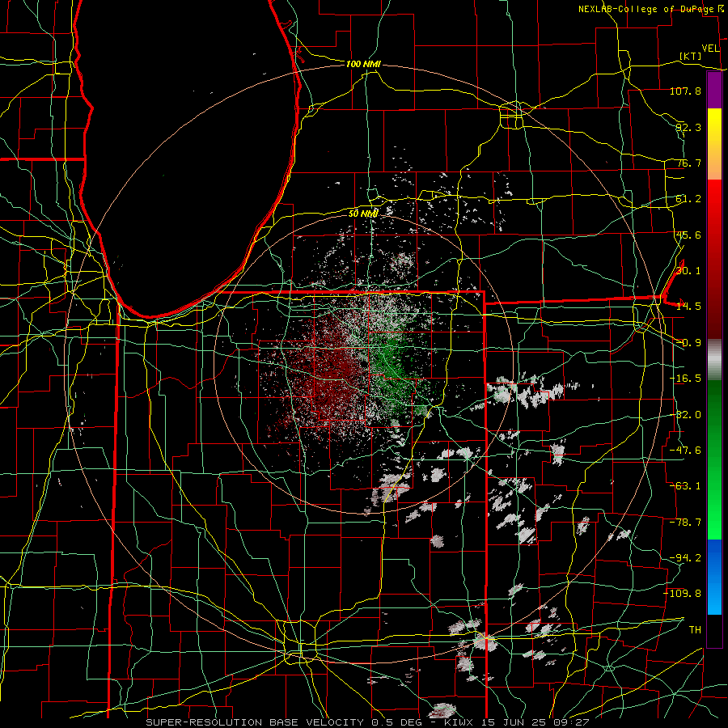Click the TH label on the legend
This screenshot has height=728, width=728.
pyautogui.click(x=695, y=629)
